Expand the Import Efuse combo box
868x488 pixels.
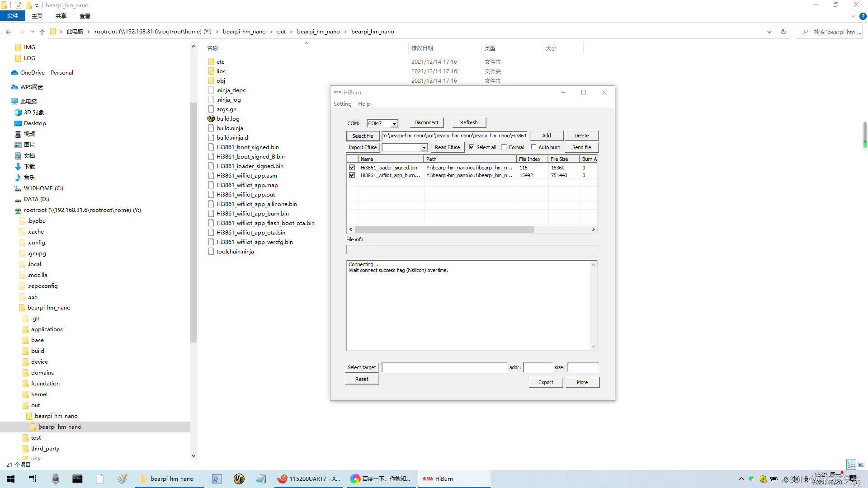424,147
